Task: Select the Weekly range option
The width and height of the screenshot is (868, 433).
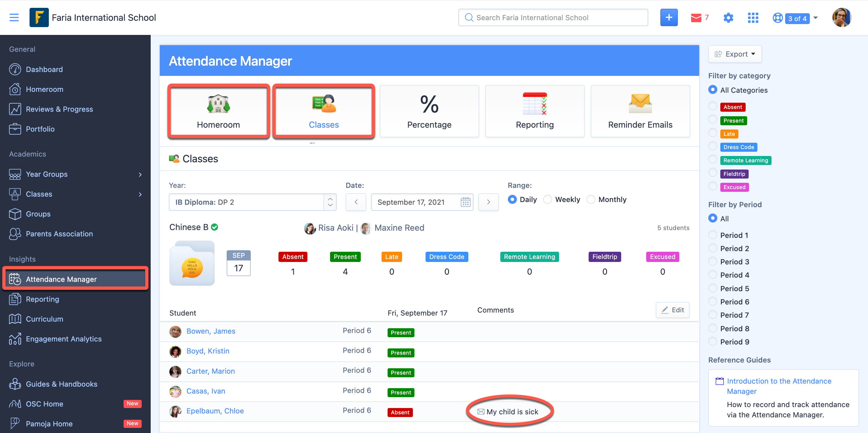Action: (x=548, y=199)
